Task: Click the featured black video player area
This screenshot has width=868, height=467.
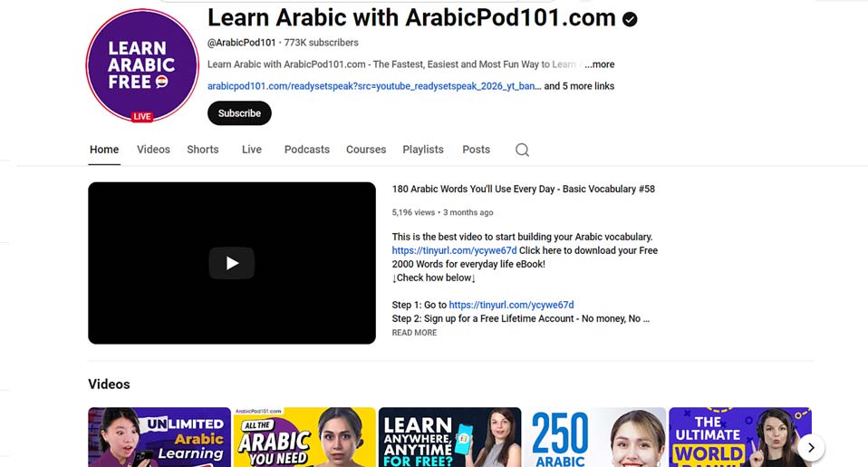Action: 232,263
